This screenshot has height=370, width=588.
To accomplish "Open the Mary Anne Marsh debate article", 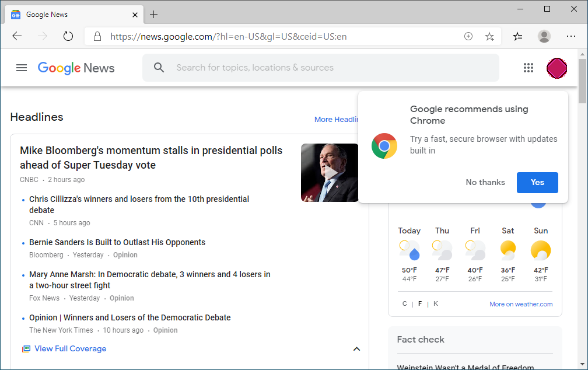I will point(149,280).
